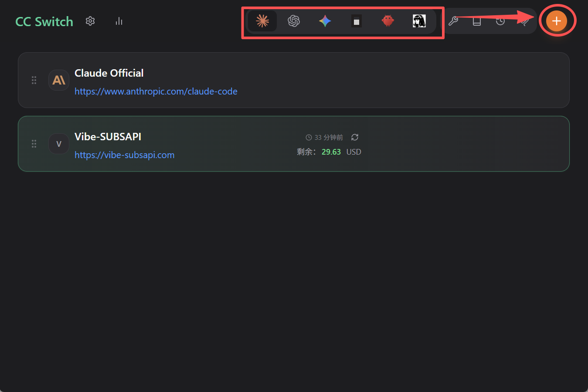Click the 29.63 remaining balance value
This screenshot has width=588, height=392.
(x=331, y=152)
